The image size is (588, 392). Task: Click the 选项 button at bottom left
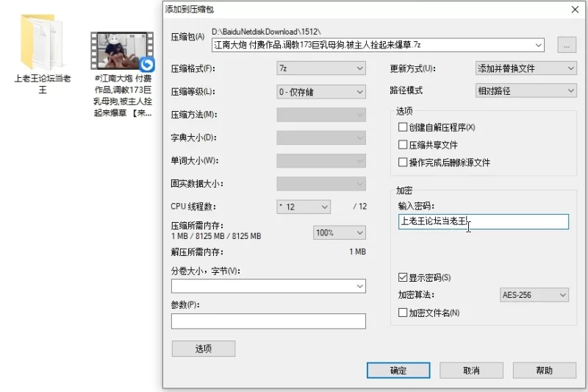204,349
